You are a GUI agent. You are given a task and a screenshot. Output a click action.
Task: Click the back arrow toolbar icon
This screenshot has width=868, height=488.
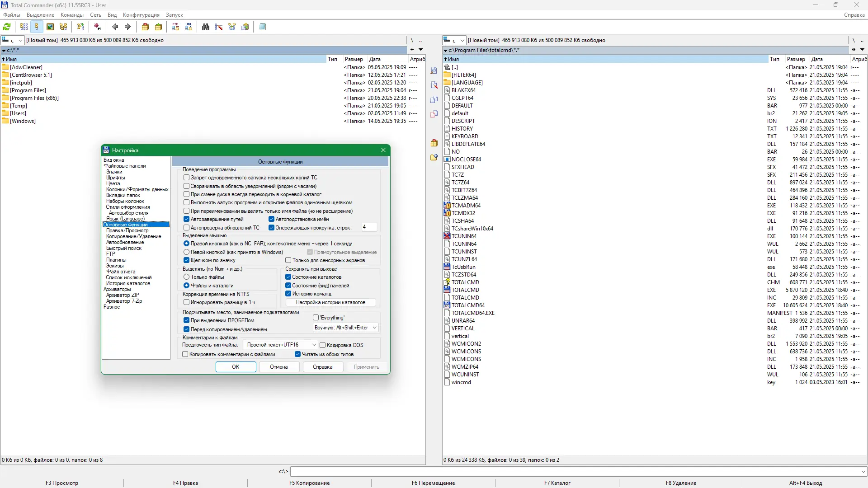[115, 27]
